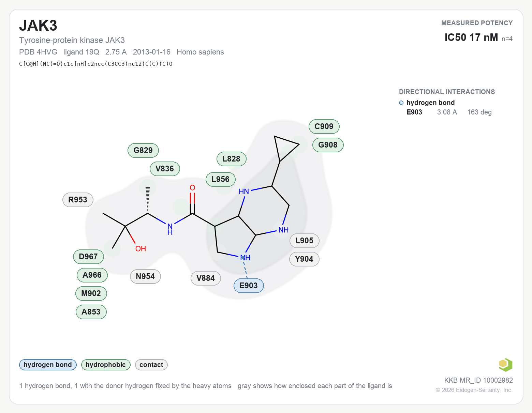The height and width of the screenshot is (413, 532).
Task: Select the R953 contact residue label
Action: click(78, 200)
